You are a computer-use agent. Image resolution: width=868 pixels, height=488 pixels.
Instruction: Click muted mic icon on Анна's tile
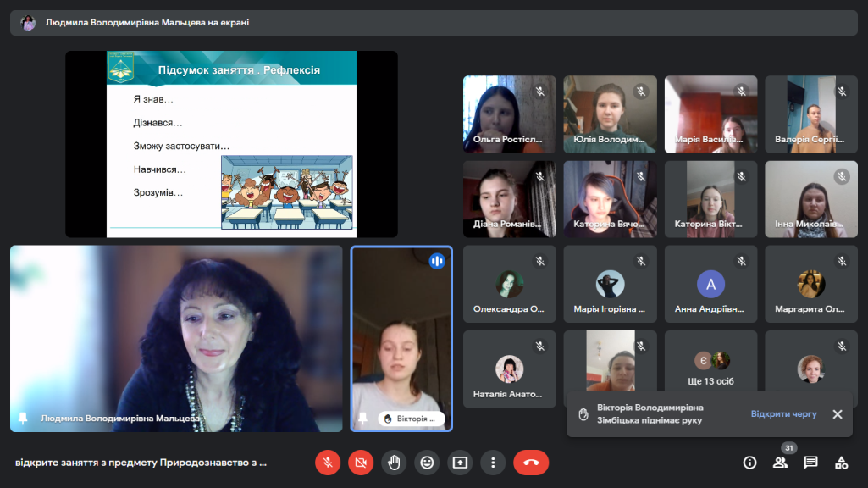tap(741, 261)
